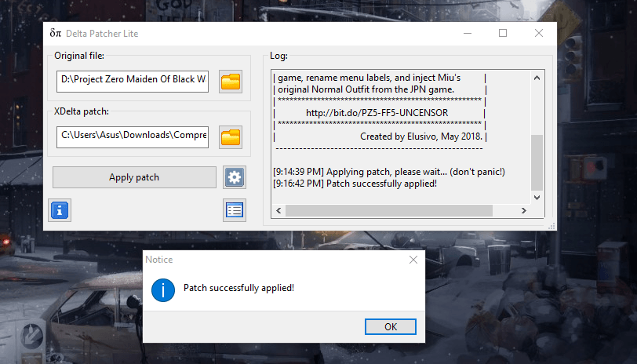Screen dimensions: 637x364
Task: Maximize the Delta Patcher Lite window
Action: 503,33
